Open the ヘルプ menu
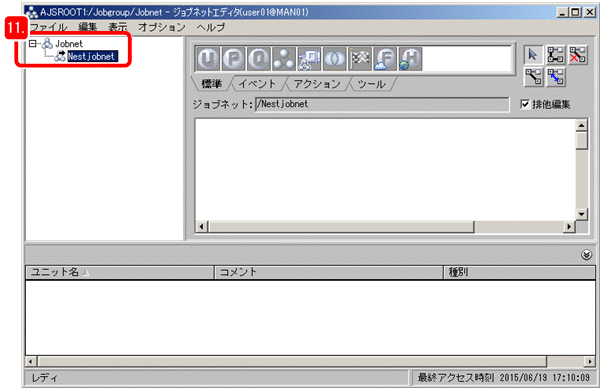Viewport: 604px width, 392px height. click(x=211, y=27)
